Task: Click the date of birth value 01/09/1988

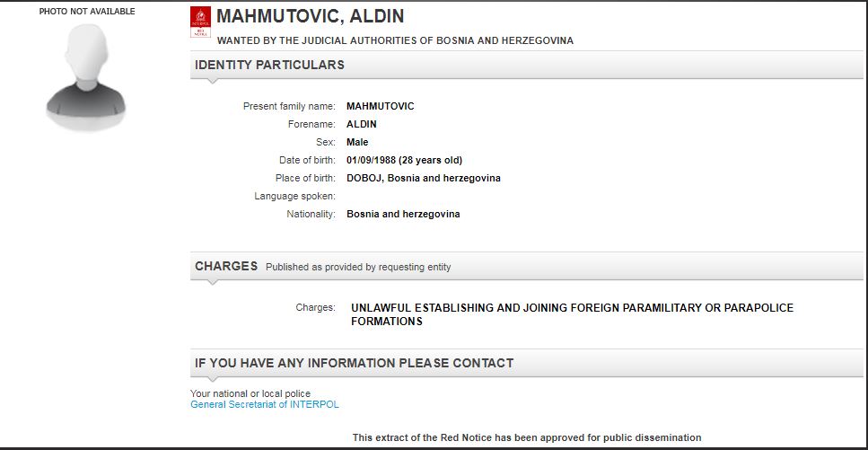Action: tap(404, 160)
